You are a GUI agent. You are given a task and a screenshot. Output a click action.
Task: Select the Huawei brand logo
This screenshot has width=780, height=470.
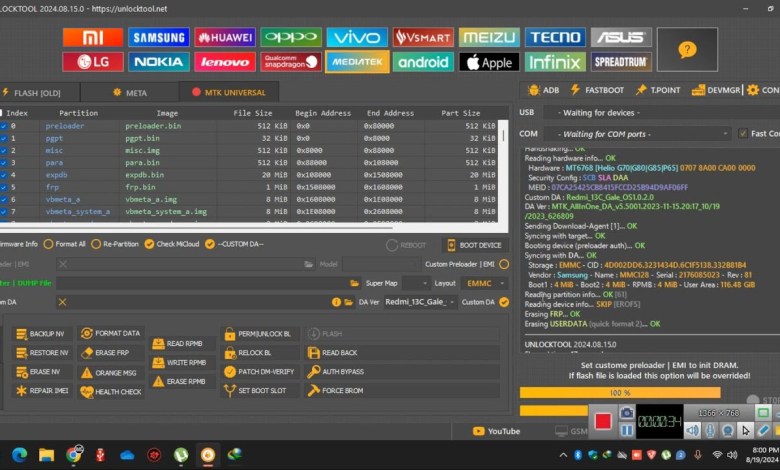[x=225, y=37]
